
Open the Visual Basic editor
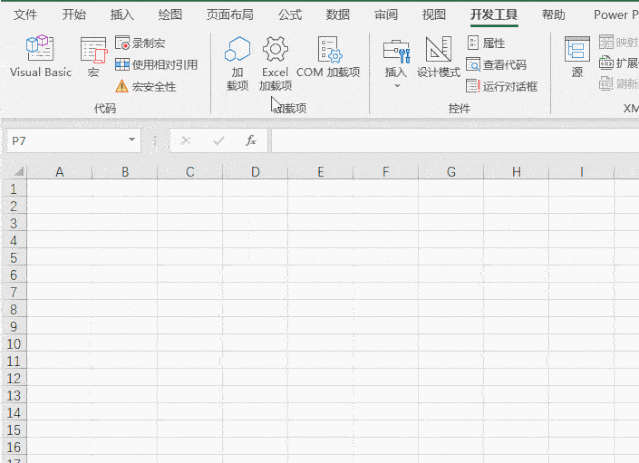click(x=40, y=56)
